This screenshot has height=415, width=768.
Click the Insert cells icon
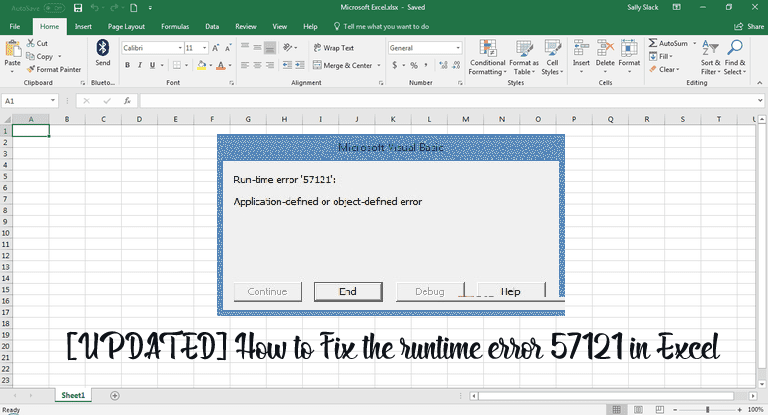click(581, 49)
